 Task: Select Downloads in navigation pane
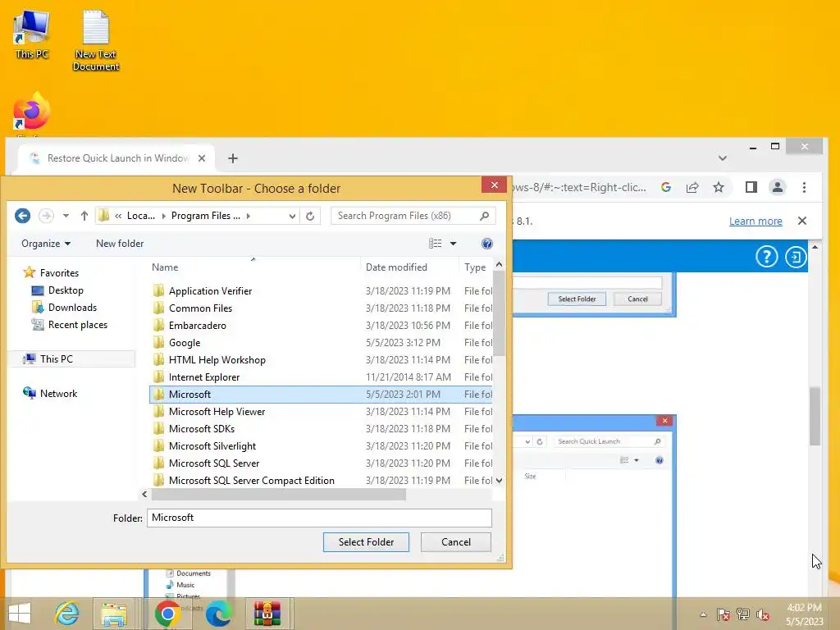64,308
